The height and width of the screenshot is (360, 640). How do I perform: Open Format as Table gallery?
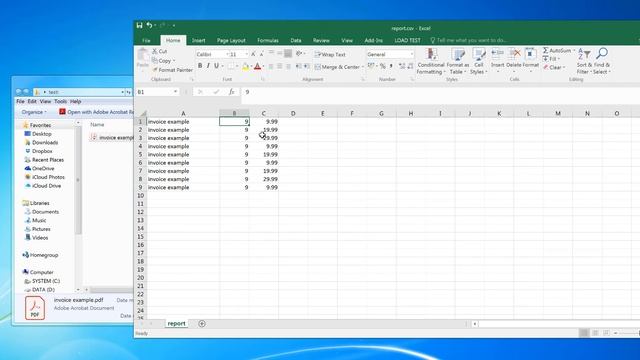458,61
